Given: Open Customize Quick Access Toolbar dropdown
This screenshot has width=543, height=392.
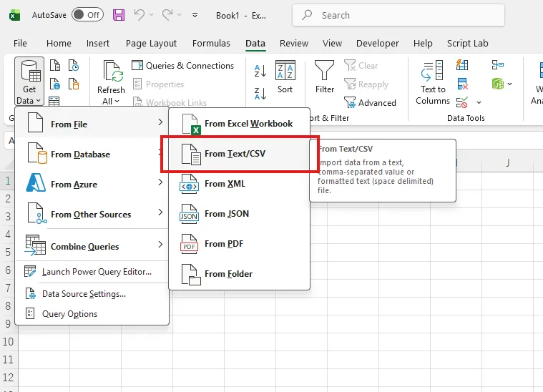Looking at the screenshot, I should click(195, 15).
